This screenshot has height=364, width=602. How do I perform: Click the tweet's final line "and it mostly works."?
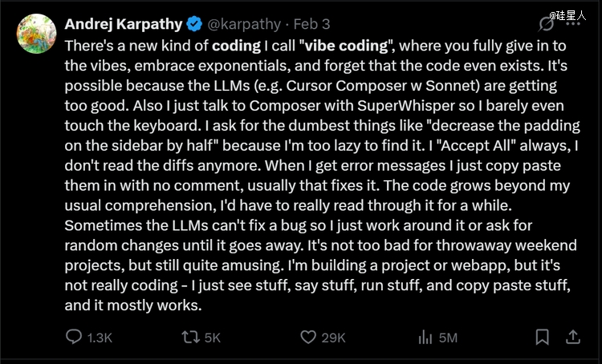[132, 305]
